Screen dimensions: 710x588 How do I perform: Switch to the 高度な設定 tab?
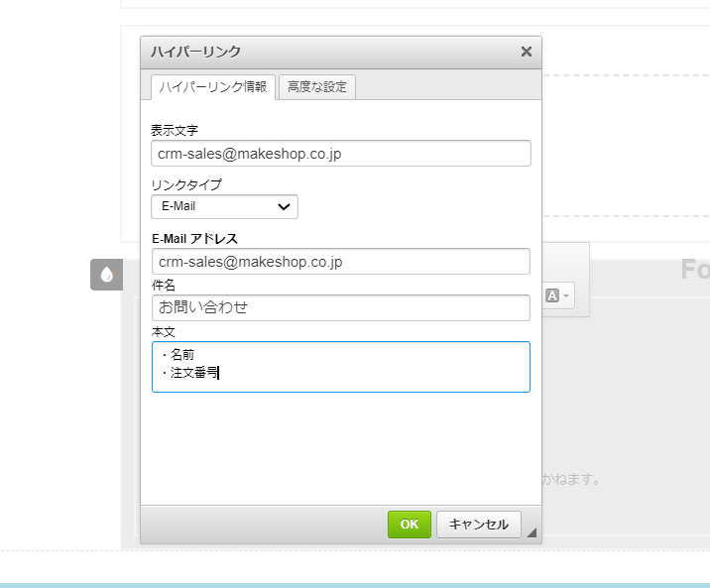[316, 87]
